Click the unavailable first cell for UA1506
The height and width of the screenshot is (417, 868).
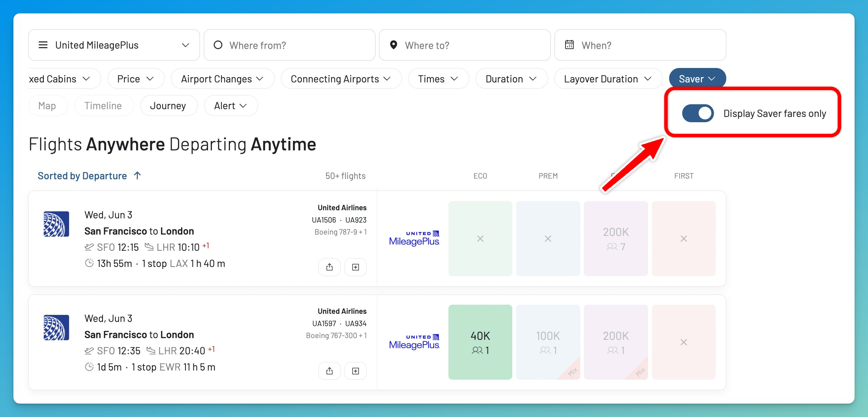coord(684,238)
